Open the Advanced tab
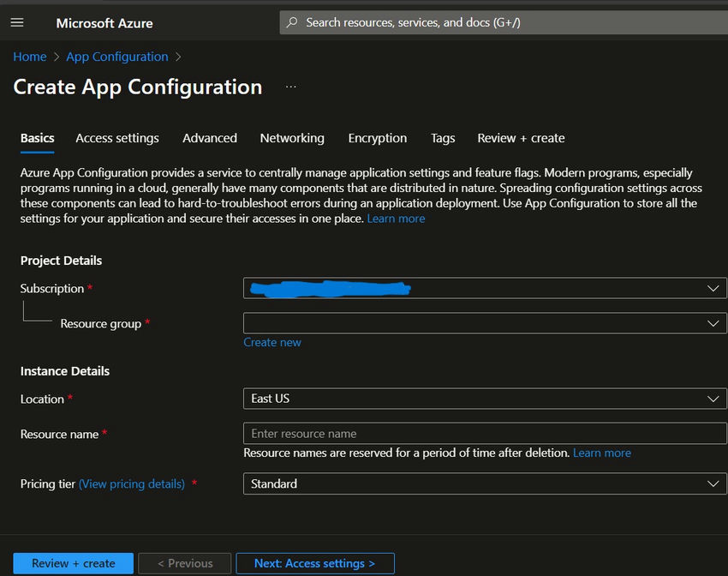The height and width of the screenshot is (576, 728). [210, 138]
